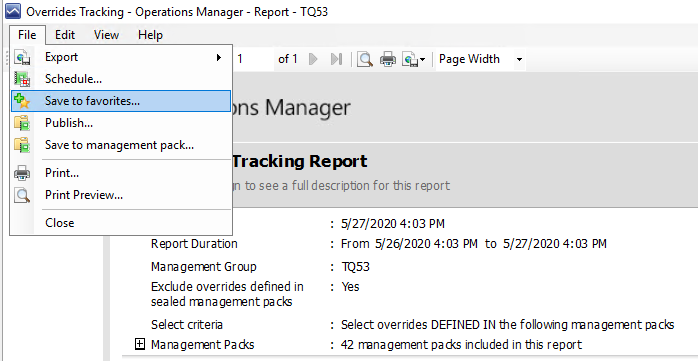
Task: Click the Operations Manager title bar icon
Action: pyautogui.click(x=12, y=11)
